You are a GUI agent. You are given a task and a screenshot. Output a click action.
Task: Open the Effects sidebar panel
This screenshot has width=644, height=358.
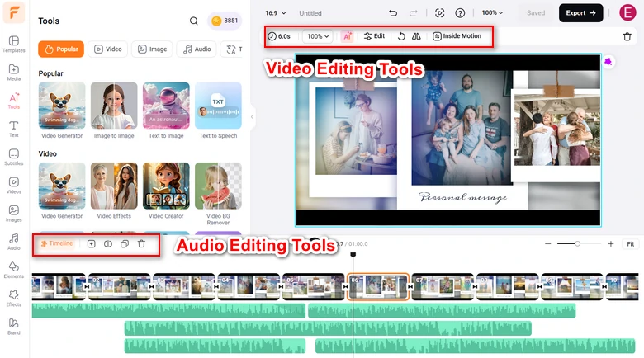pyautogui.click(x=14, y=299)
